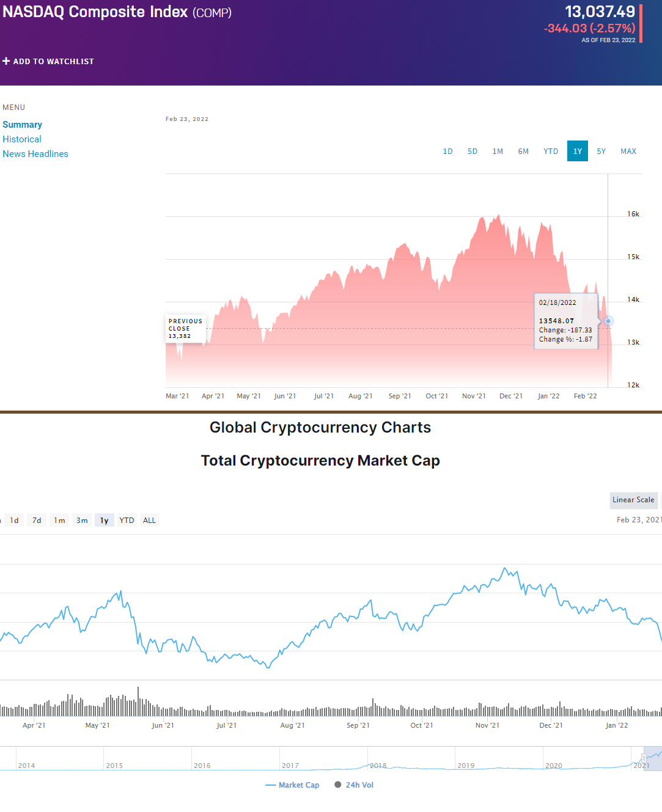Toggle the 24h Vol legend series
This screenshot has width=662, height=812.
click(x=354, y=785)
